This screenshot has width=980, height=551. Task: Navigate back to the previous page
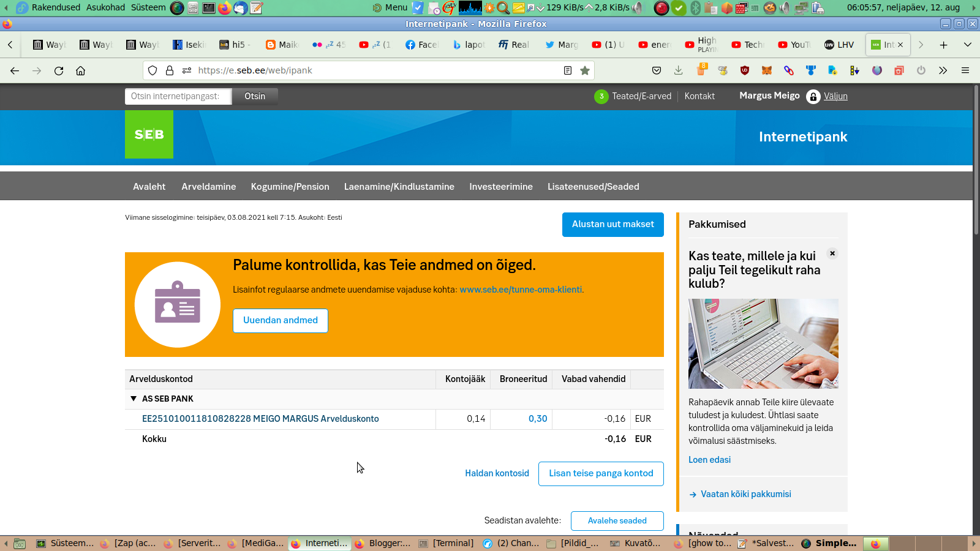[x=15, y=70]
